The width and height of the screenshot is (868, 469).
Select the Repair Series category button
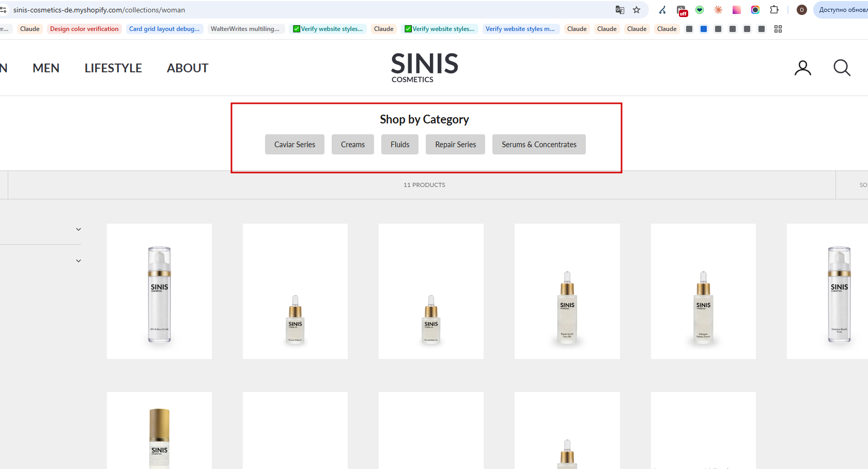455,145
